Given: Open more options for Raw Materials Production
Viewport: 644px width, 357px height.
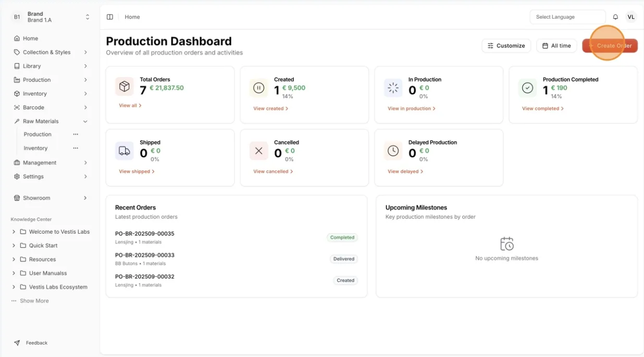Looking at the screenshot, I should tap(76, 134).
